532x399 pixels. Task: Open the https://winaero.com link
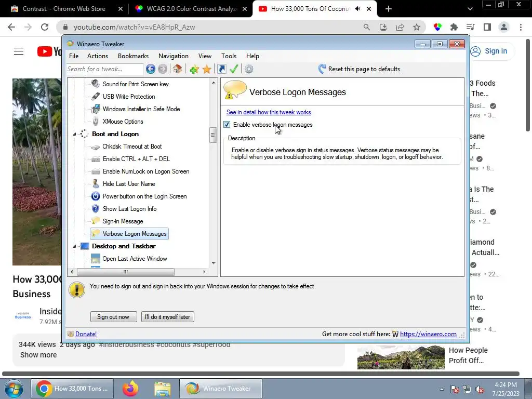click(x=428, y=334)
